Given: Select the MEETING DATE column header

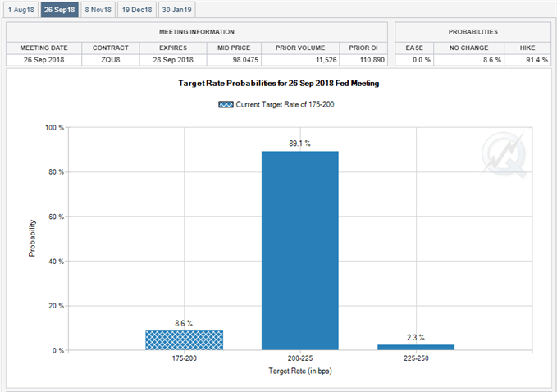Looking at the screenshot, I should [43, 48].
